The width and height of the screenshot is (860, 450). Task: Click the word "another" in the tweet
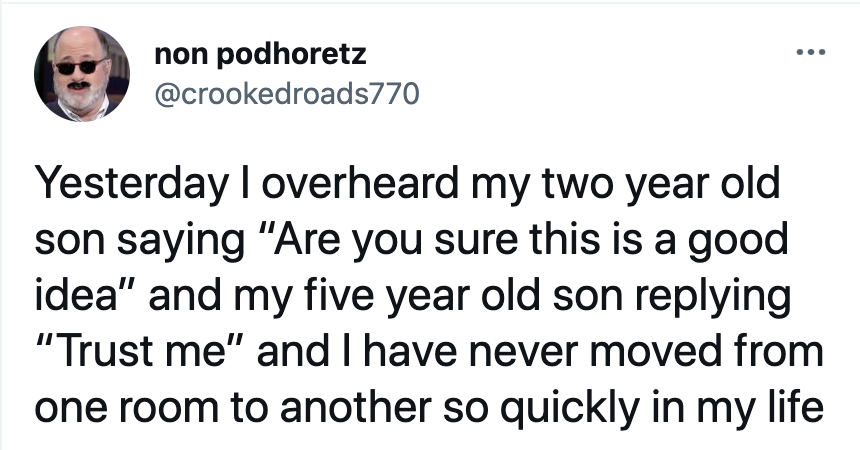pyautogui.click(x=356, y=407)
